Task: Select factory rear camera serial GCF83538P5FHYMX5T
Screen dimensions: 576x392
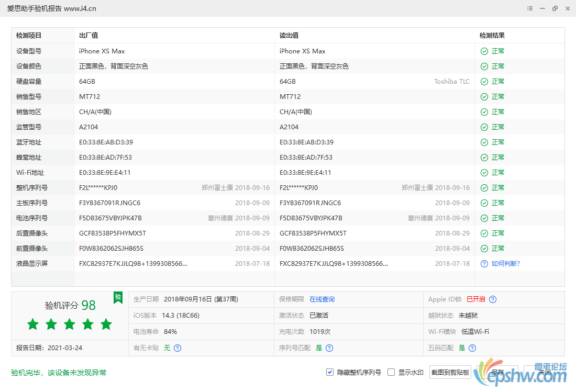Action: 113,233
